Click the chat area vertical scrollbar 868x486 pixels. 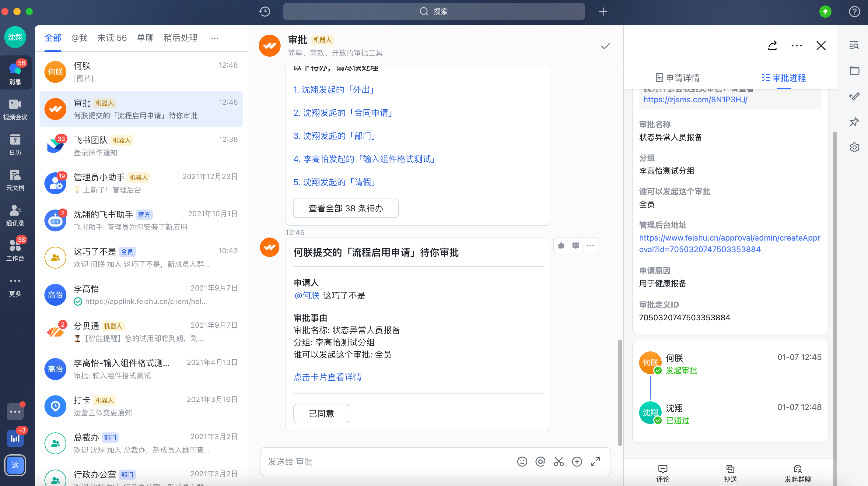tap(619, 392)
